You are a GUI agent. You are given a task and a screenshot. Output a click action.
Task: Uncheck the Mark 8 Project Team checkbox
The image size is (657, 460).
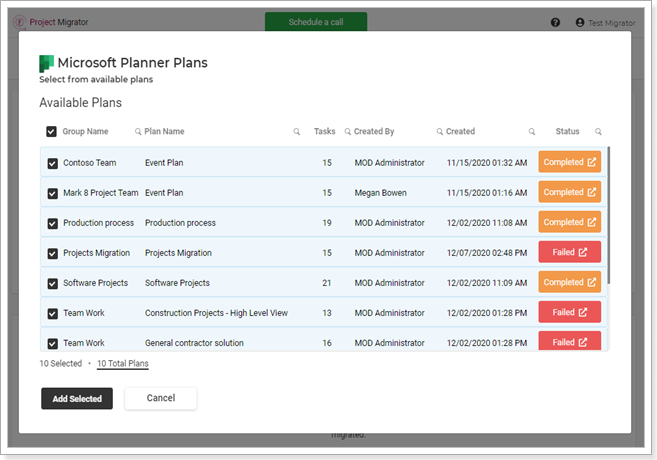pos(52,193)
